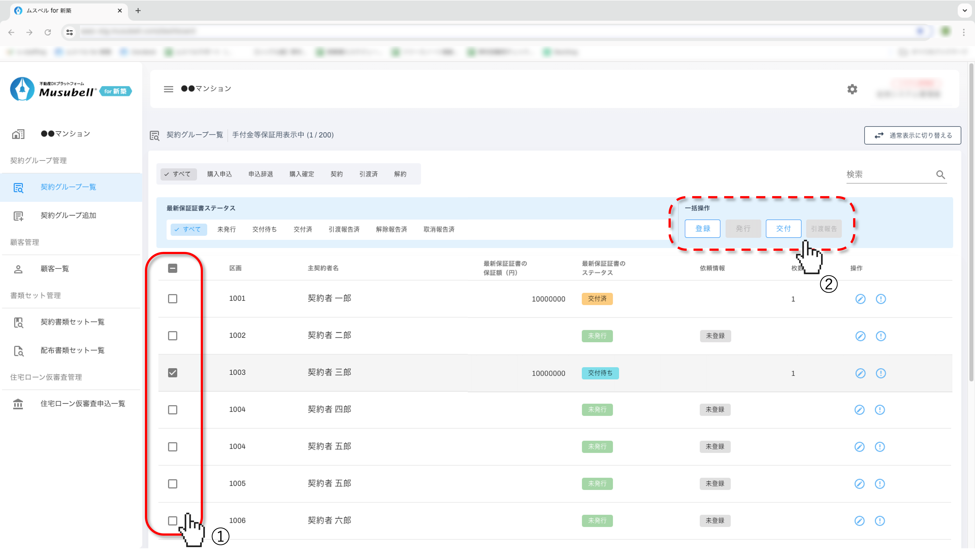
Task: Reload the browser page
Action: [x=48, y=32]
